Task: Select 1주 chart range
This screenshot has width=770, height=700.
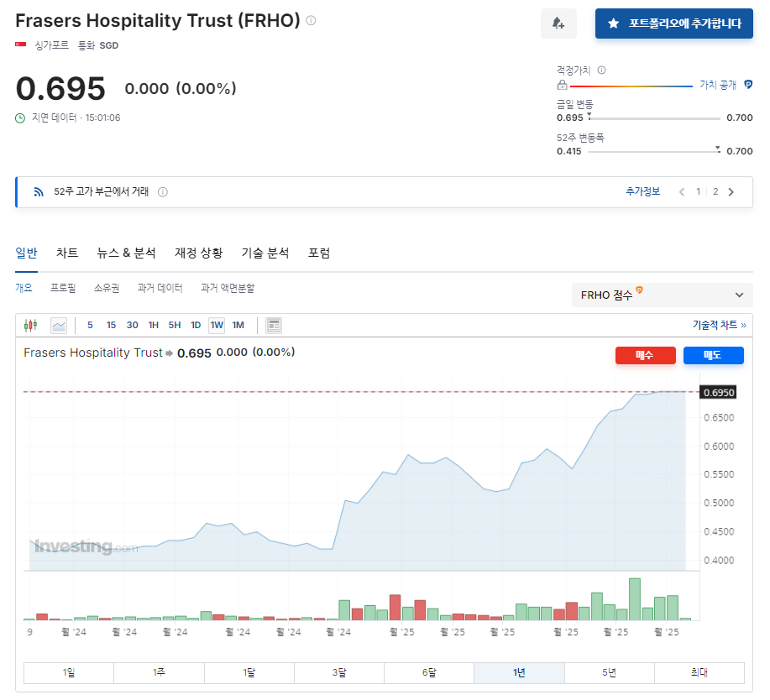Action: point(159,672)
